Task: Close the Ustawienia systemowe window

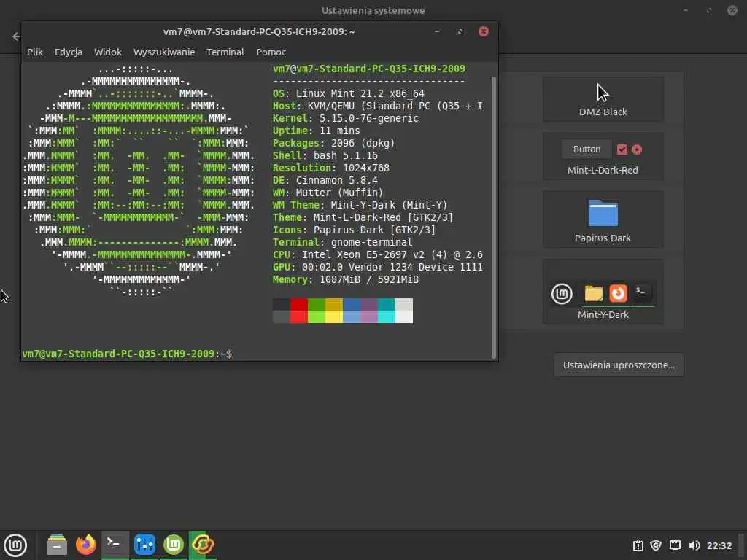Action: coord(732,10)
